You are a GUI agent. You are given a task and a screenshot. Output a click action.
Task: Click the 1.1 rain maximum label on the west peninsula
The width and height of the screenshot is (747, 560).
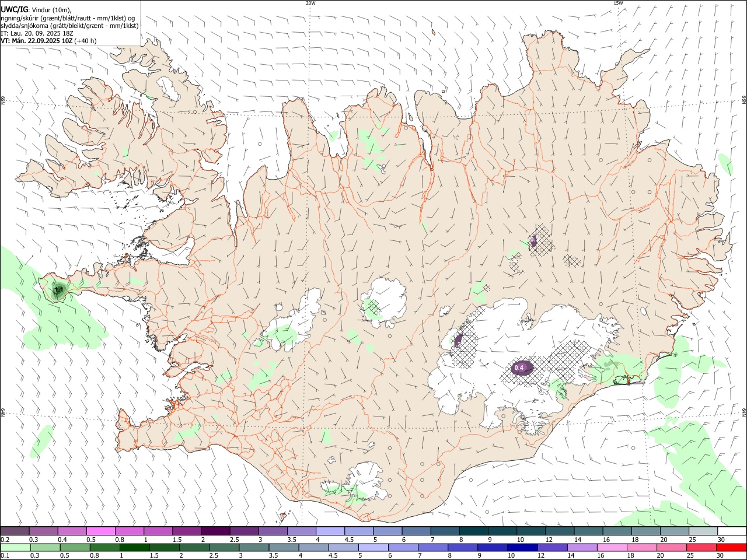58,289
